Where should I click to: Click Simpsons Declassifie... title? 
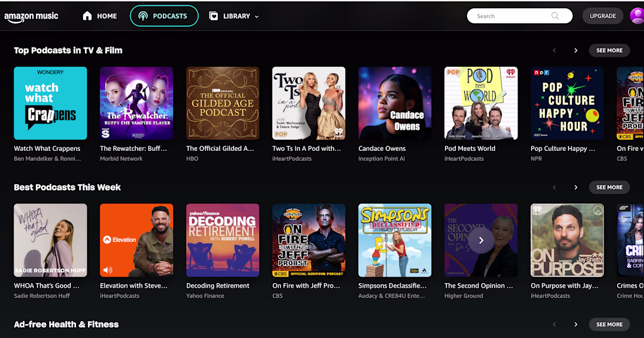point(392,285)
